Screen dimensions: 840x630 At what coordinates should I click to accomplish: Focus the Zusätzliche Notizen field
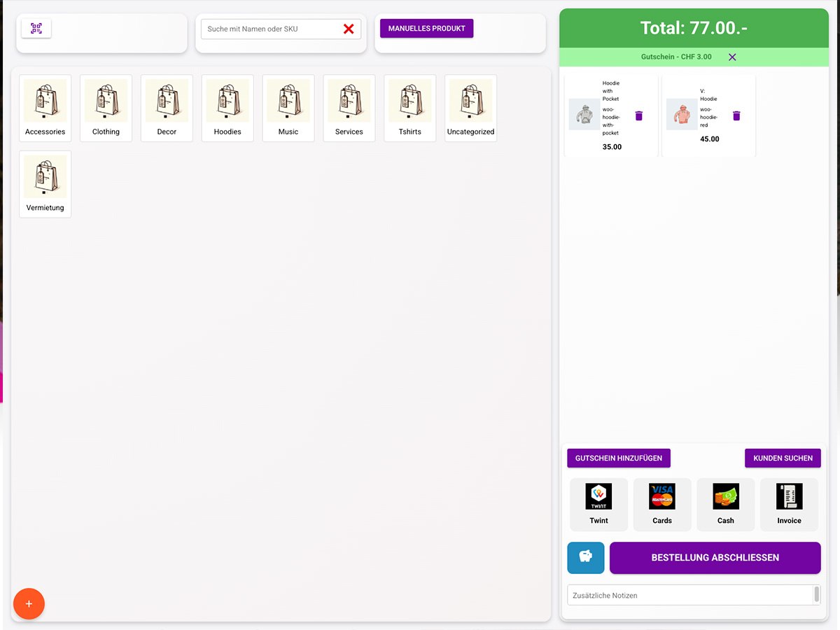click(x=689, y=595)
